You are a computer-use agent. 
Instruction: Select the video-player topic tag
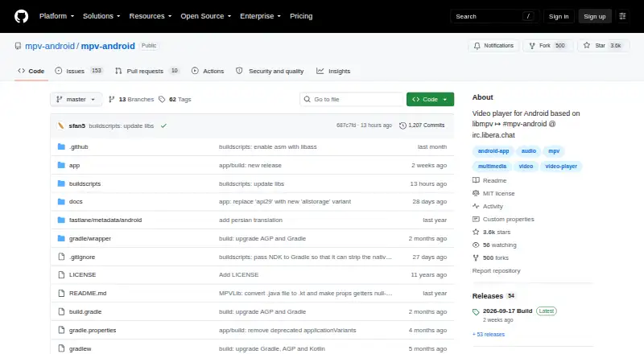(561, 167)
